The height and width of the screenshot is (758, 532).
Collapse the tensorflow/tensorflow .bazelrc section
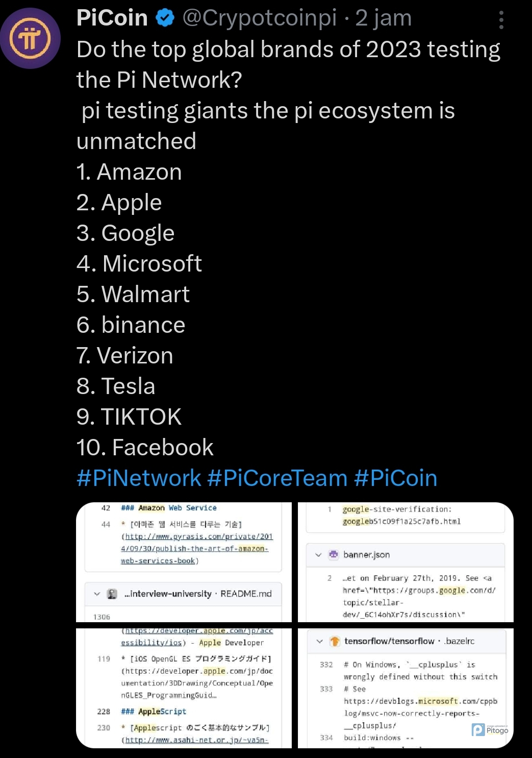tap(319, 641)
